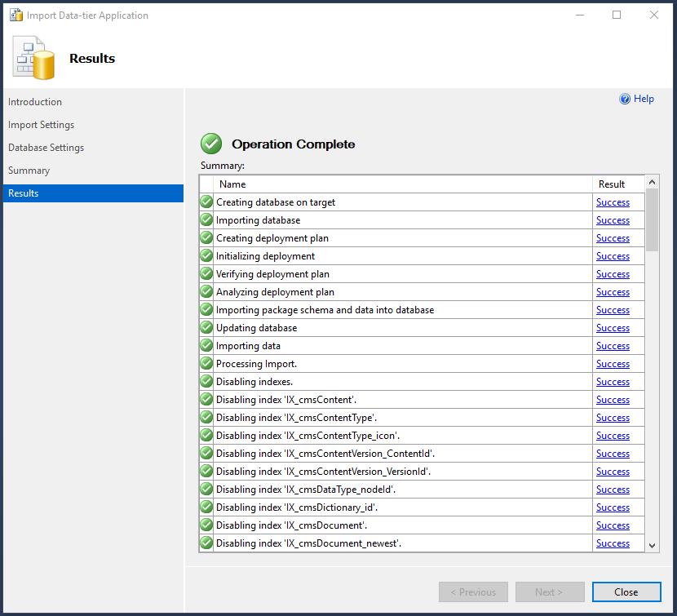
Task: Click the green check beside "Verifying deployment plan"
Action: pos(206,274)
